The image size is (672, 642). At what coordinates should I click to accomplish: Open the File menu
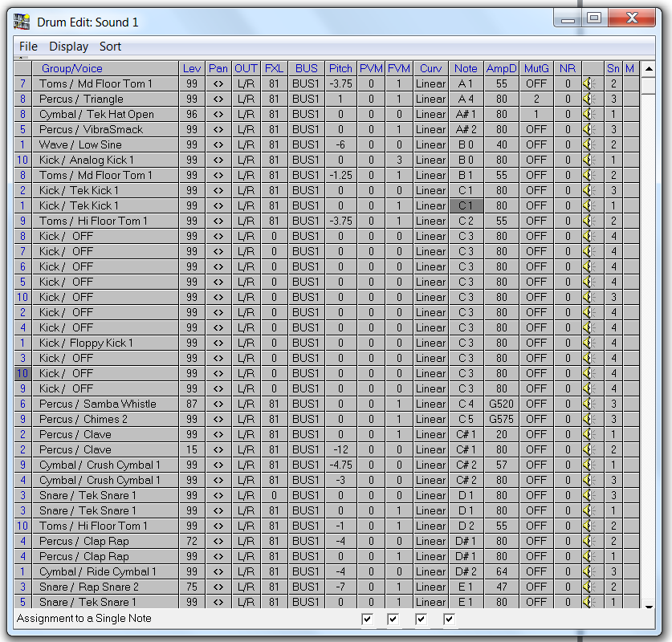click(x=28, y=47)
